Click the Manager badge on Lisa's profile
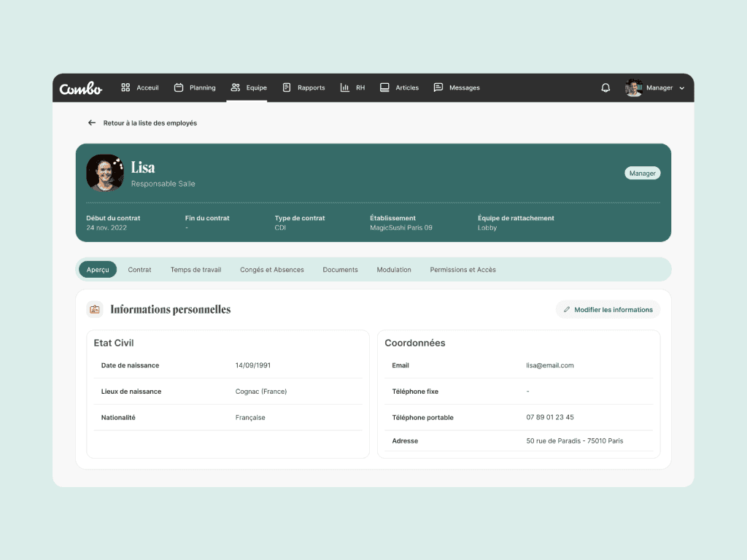Image resolution: width=747 pixels, height=560 pixels. point(642,173)
